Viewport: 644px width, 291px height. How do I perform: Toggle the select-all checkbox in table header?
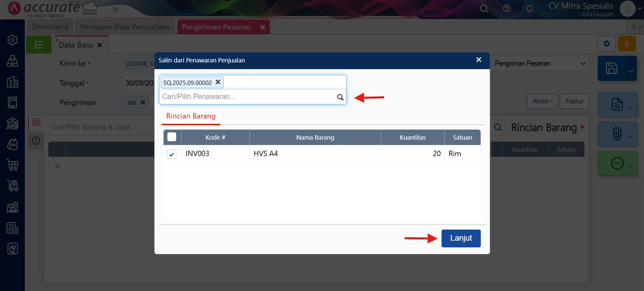pos(172,137)
